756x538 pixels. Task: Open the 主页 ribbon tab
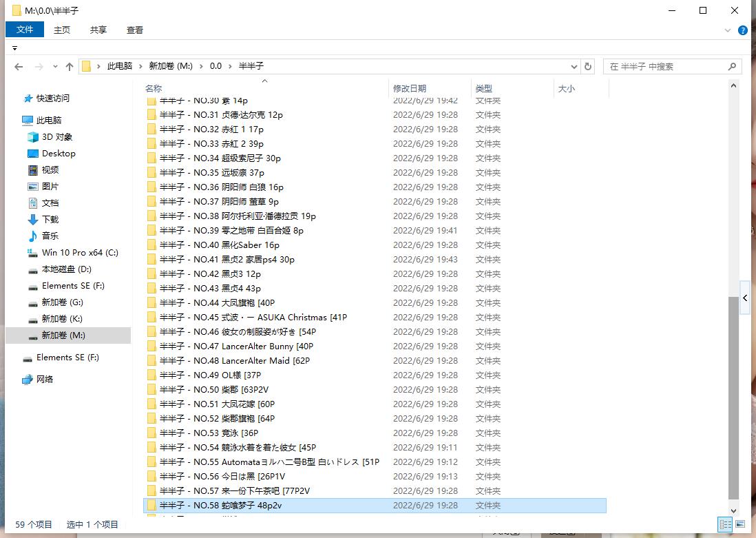point(62,30)
